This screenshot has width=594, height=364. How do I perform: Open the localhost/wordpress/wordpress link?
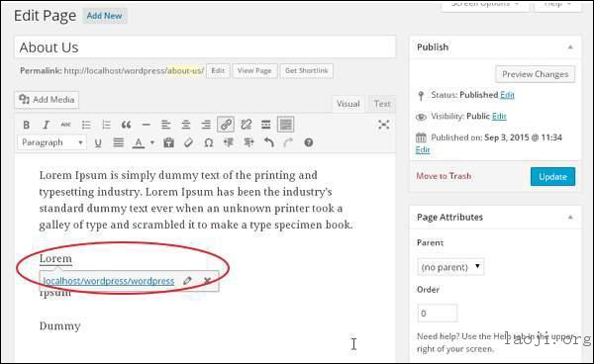(109, 281)
